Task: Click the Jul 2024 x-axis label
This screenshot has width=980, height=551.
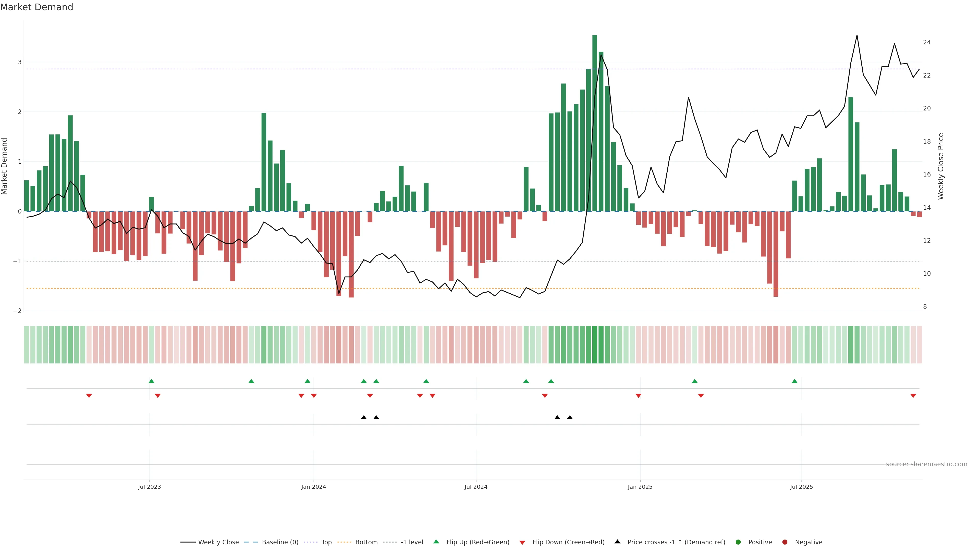Action: coord(475,487)
